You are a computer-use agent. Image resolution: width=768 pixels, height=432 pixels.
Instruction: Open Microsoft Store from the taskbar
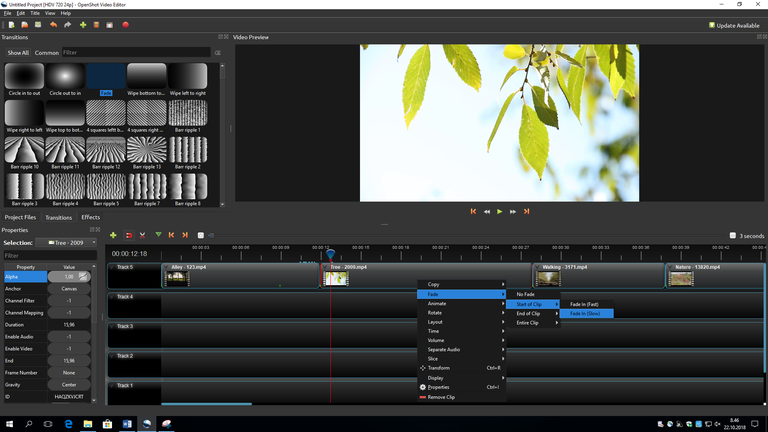click(x=108, y=424)
